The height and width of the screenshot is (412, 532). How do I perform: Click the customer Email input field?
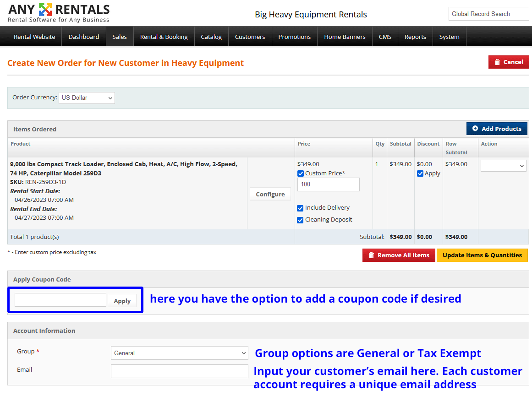(179, 371)
